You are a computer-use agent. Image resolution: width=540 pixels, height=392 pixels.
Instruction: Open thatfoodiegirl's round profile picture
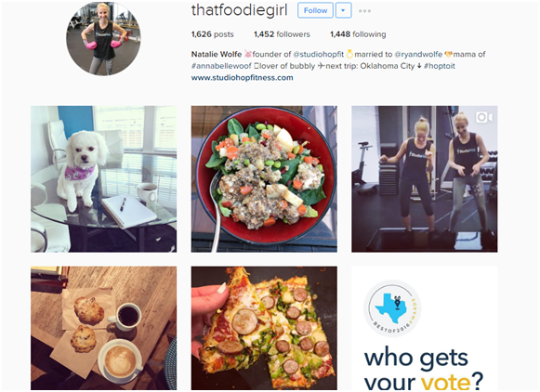(x=103, y=38)
